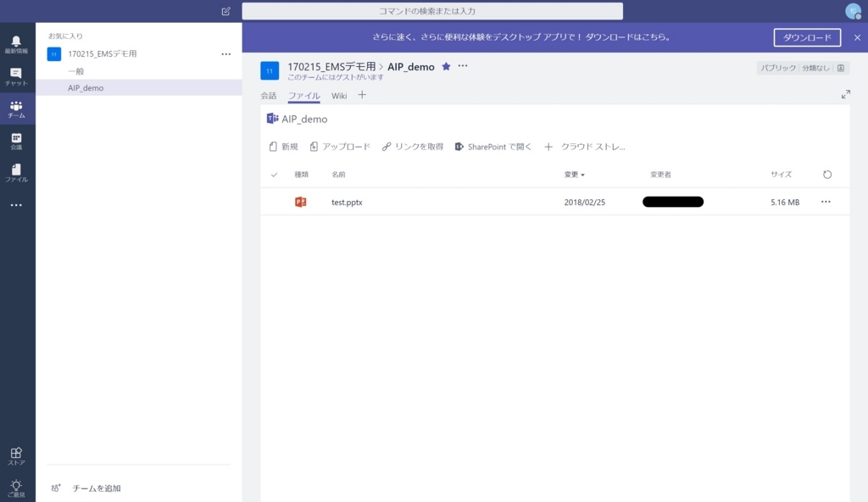
Task: Expand the view with the diagonal arrows toggle
Action: [x=845, y=94]
